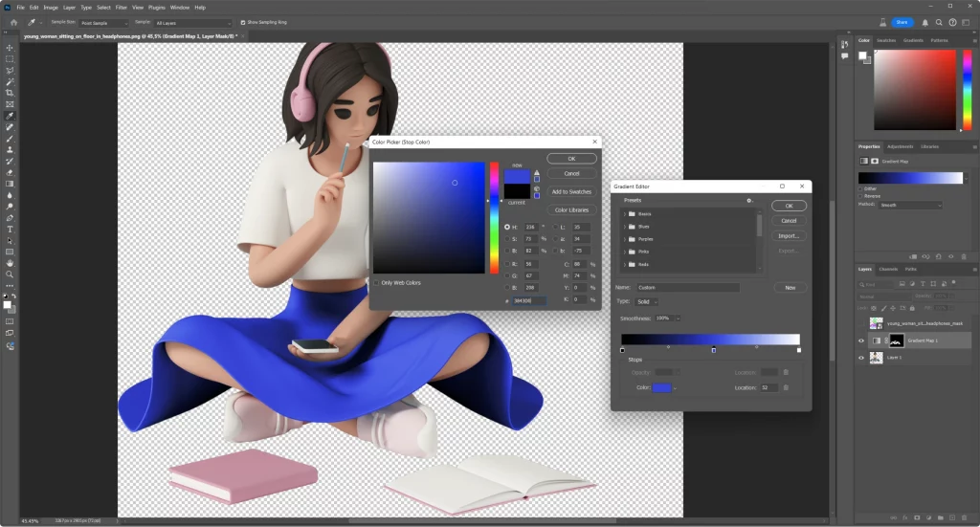Open the notifications bell icon
Screen dimensions: 980x527
[x=925, y=23]
